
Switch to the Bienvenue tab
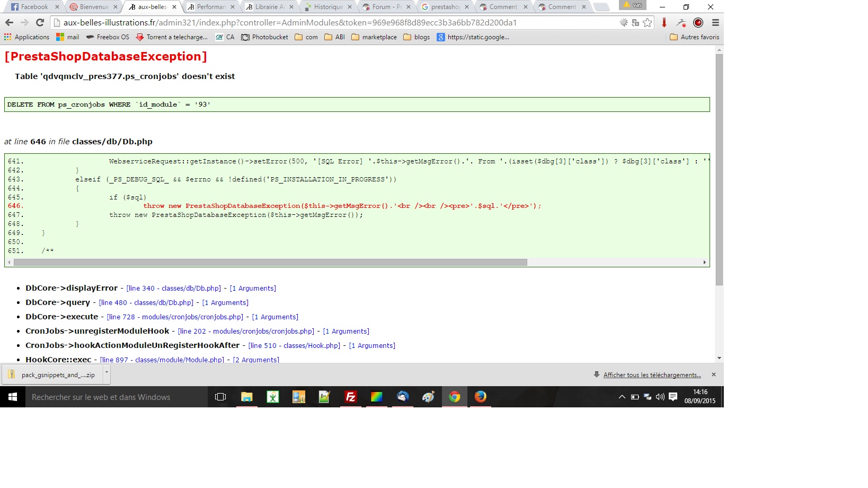(x=94, y=7)
